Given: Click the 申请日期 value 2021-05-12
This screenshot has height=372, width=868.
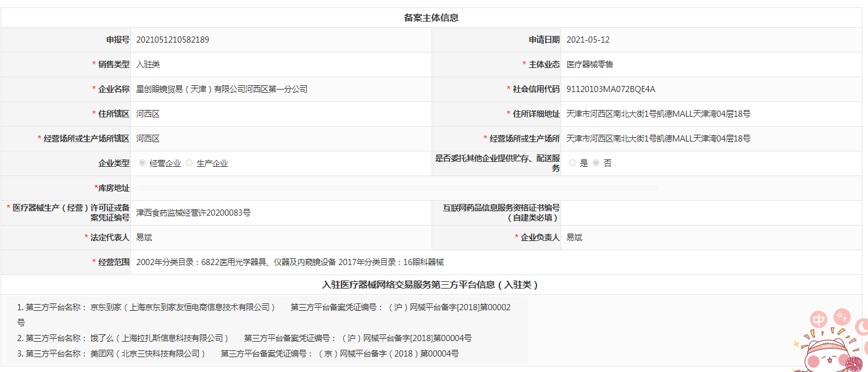Looking at the screenshot, I should point(588,40).
